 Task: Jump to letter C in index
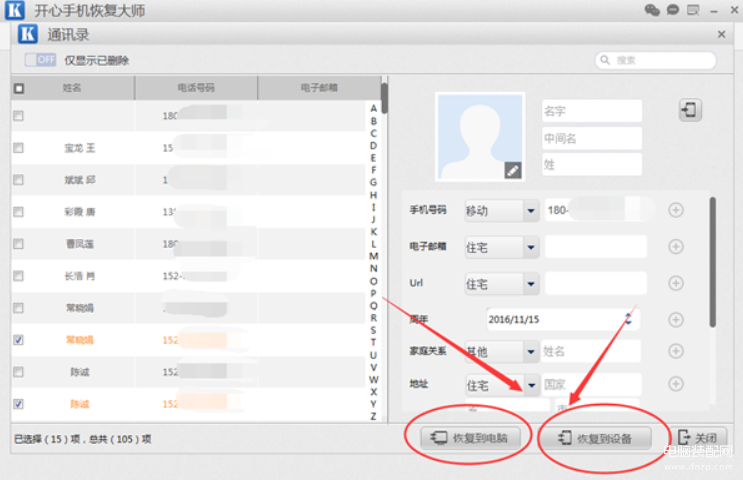(373, 133)
